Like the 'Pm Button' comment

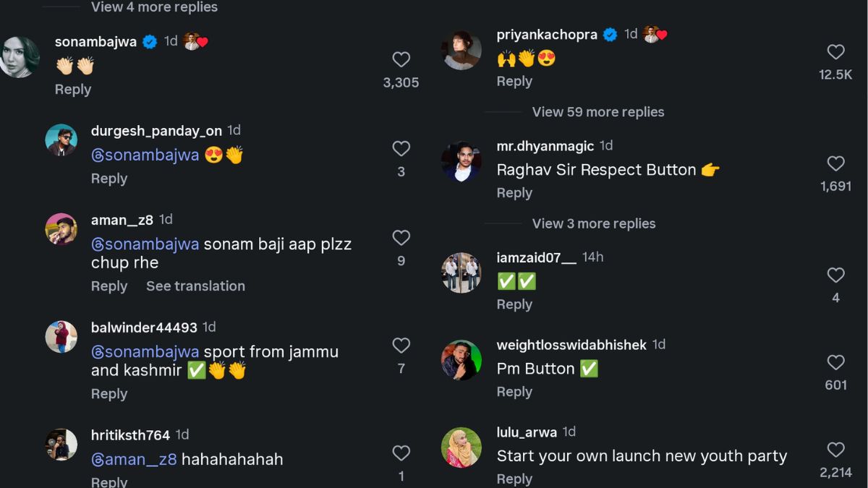pos(835,362)
